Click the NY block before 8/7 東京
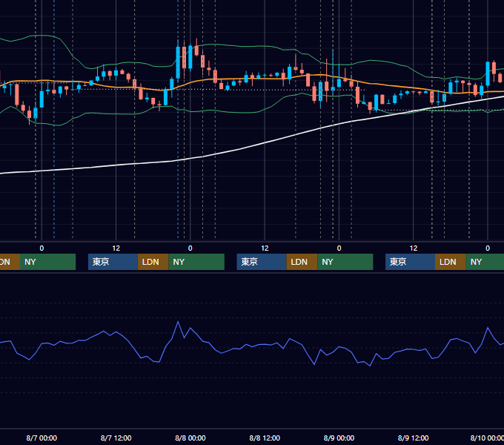The image size is (504, 445). point(47,262)
